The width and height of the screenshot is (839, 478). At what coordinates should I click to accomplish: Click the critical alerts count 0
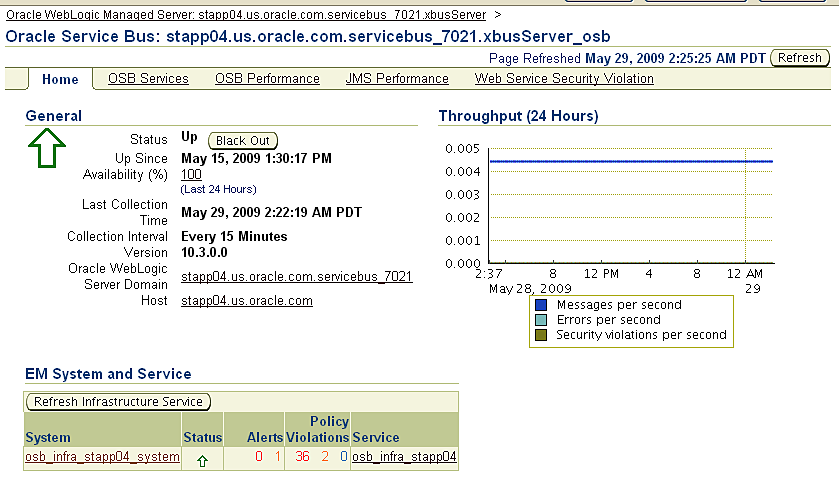pos(259,456)
